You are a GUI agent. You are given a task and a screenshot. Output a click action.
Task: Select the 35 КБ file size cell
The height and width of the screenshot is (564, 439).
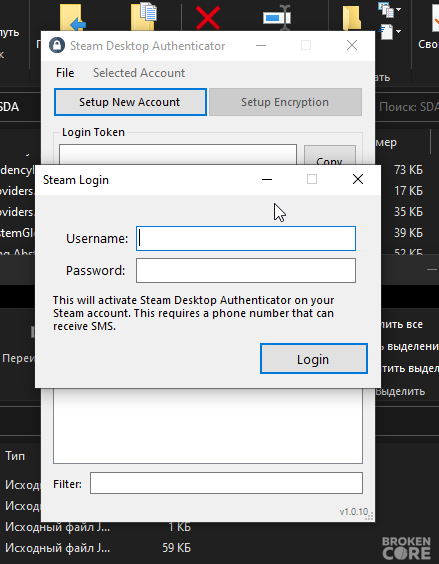(408, 212)
